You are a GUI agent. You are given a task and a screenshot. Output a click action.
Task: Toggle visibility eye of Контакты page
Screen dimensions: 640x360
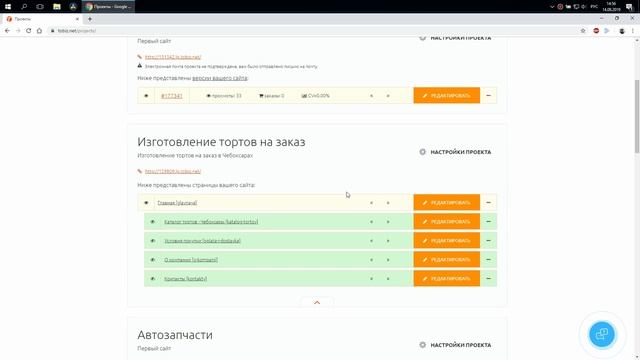pyautogui.click(x=153, y=279)
